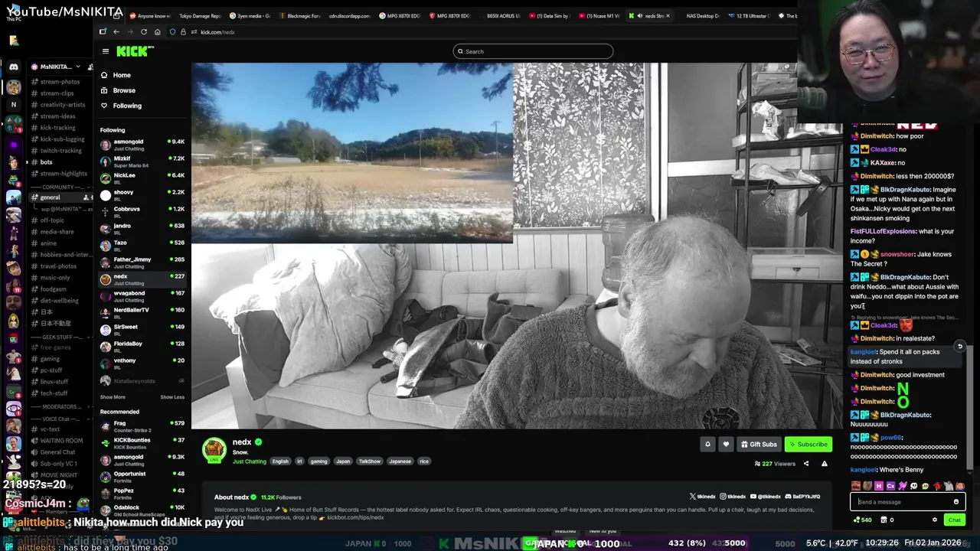This screenshot has width=980, height=551.
Task: Open Discord home icon
Action: 13,67
